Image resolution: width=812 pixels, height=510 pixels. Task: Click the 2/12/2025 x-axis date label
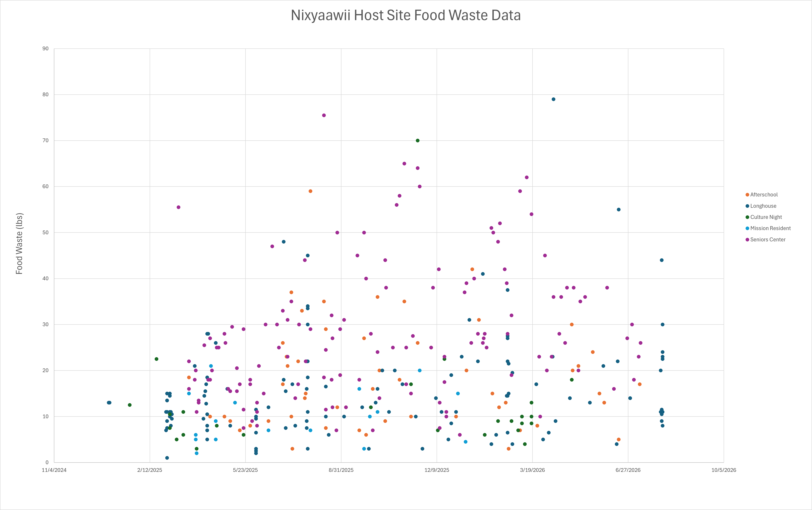click(x=150, y=470)
